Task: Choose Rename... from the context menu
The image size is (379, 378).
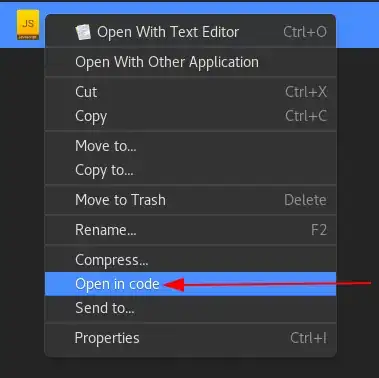Action: 190,230
